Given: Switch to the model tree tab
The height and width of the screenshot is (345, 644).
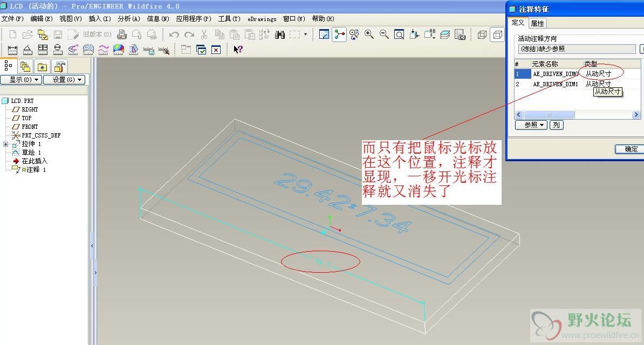Looking at the screenshot, I should tap(8, 66).
